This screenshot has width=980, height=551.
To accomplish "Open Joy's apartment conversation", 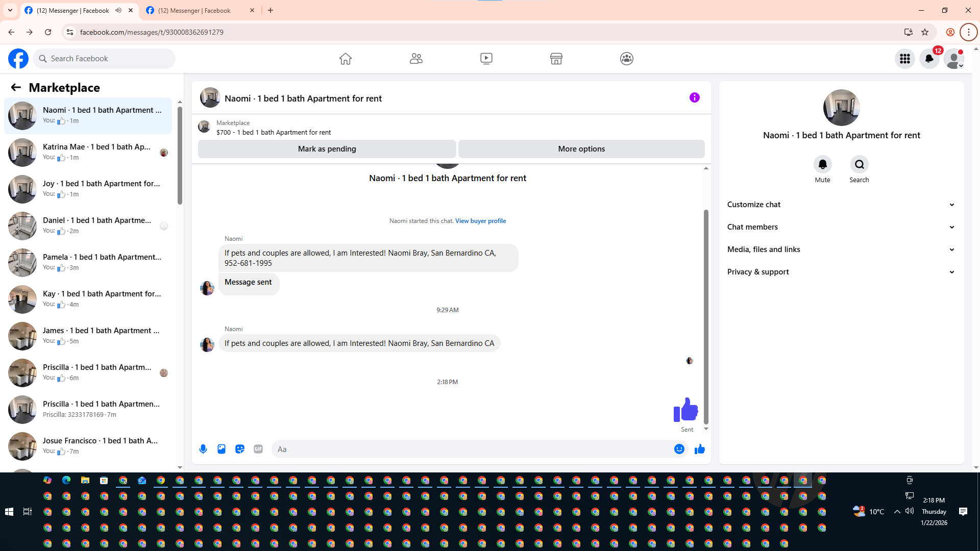I will coord(88,189).
